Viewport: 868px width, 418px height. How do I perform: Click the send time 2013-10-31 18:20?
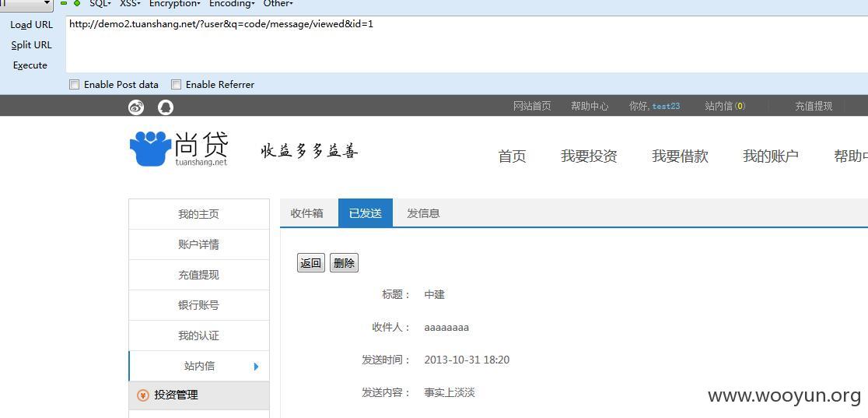(x=467, y=360)
